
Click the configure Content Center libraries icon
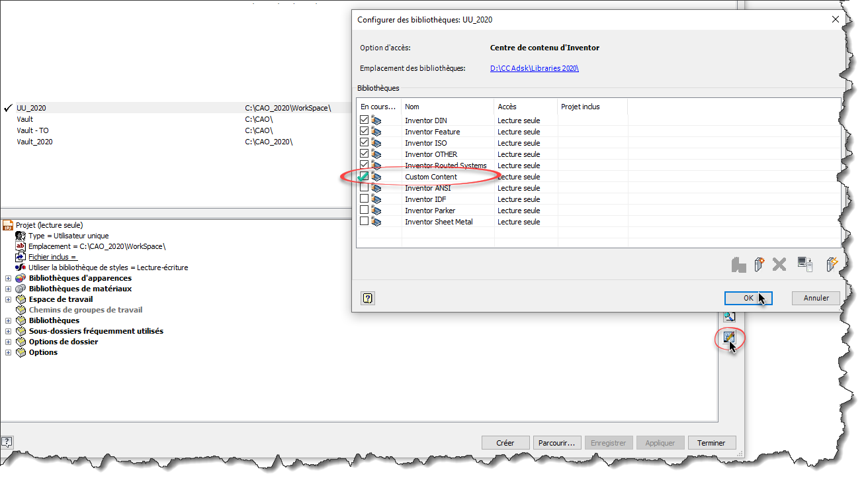point(728,337)
